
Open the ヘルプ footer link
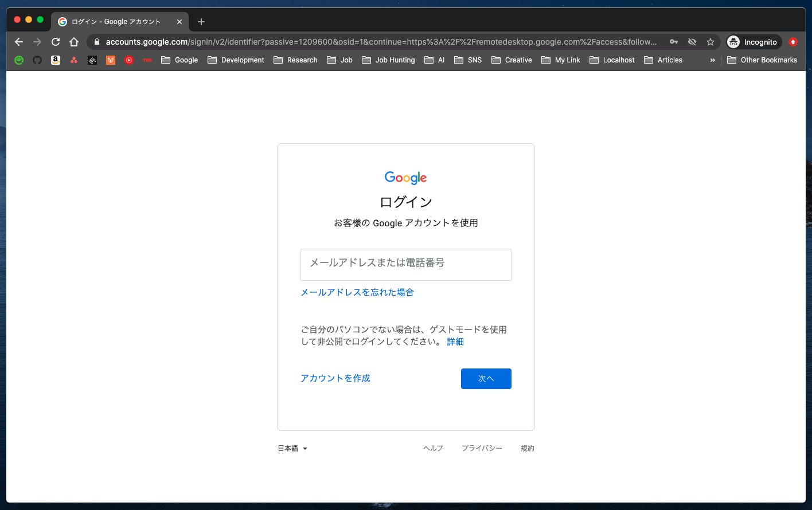click(x=434, y=448)
